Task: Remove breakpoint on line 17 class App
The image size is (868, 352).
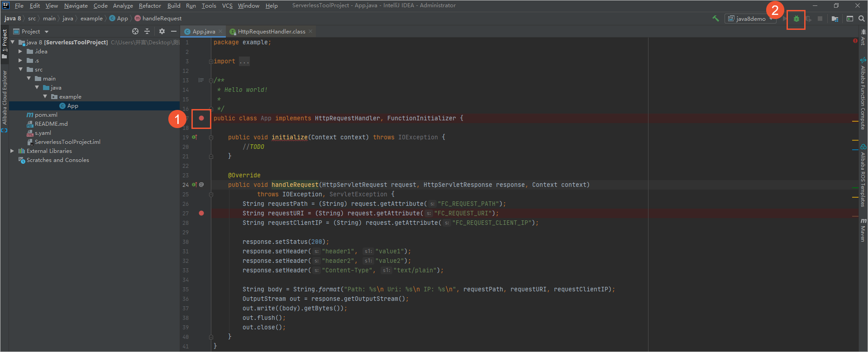Action: [x=201, y=118]
